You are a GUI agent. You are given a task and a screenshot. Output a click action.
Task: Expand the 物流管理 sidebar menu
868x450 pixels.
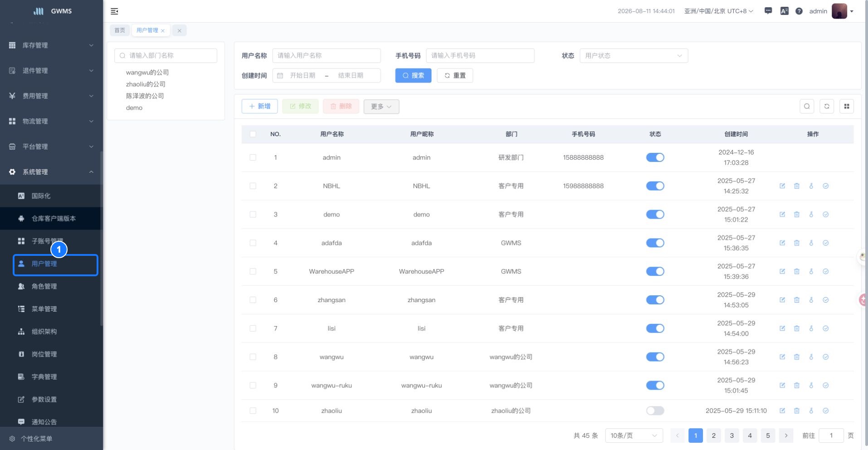[52, 122]
